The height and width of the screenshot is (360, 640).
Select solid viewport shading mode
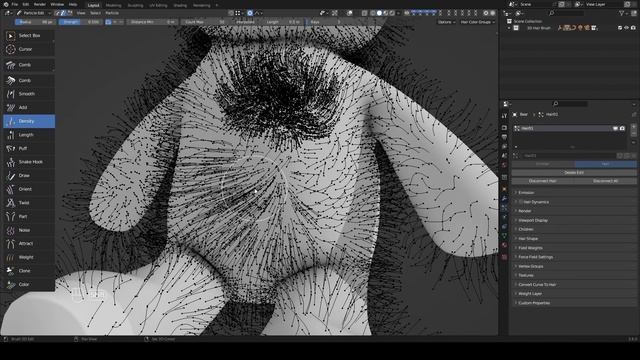pos(379,13)
